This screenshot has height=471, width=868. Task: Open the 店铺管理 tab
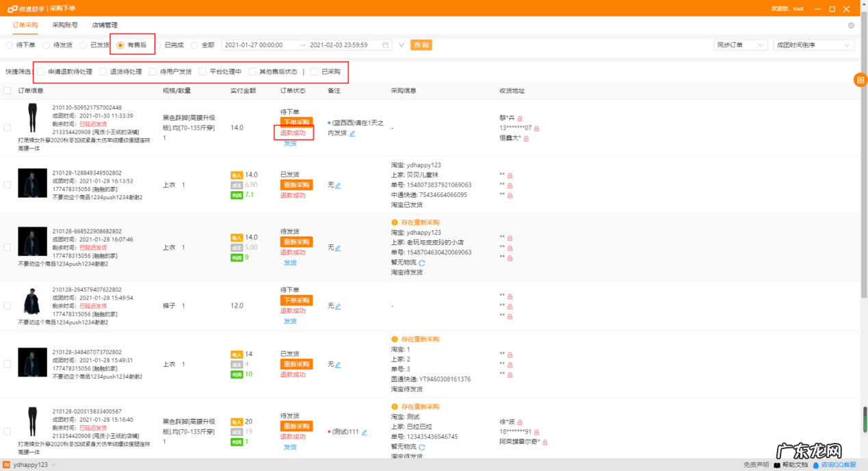[105, 25]
